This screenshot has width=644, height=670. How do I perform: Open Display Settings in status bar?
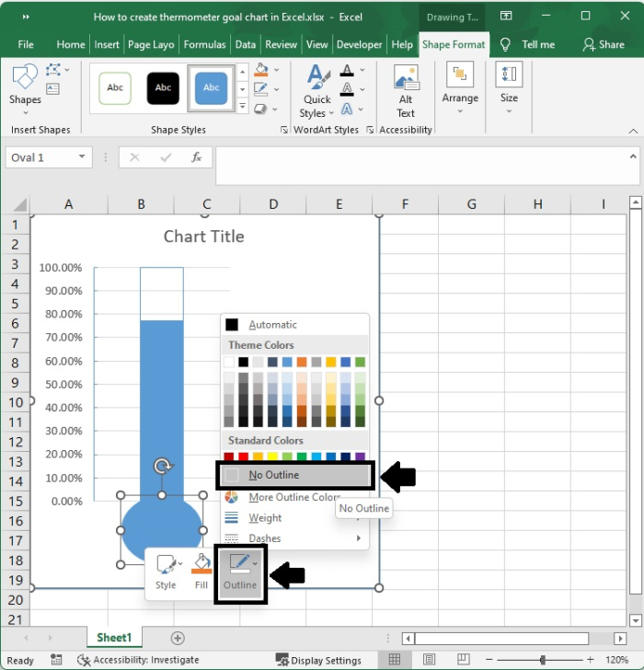tap(318, 660)
